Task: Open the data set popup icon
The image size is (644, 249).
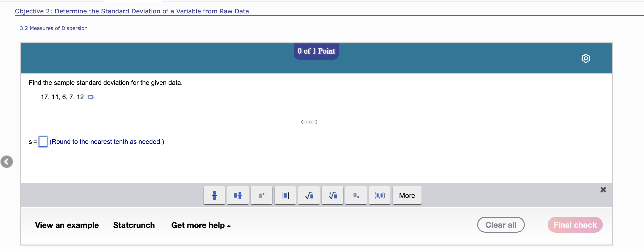Action: pyautogui.click(x=91, y=97)
